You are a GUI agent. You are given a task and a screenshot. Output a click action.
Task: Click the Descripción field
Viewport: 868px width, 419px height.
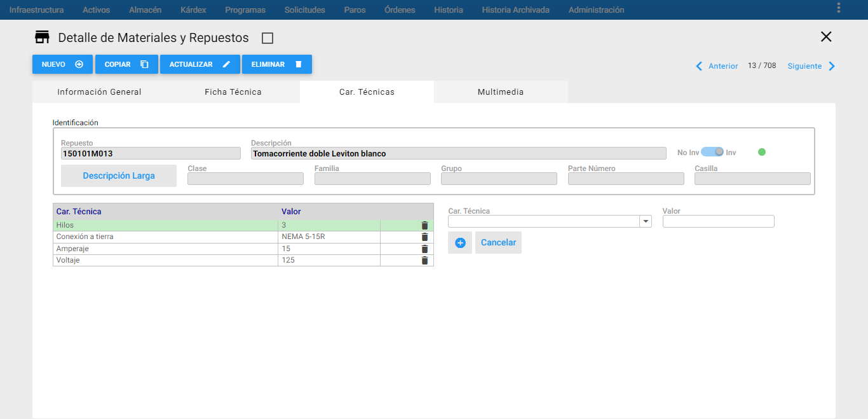click(x=459, y=153)
